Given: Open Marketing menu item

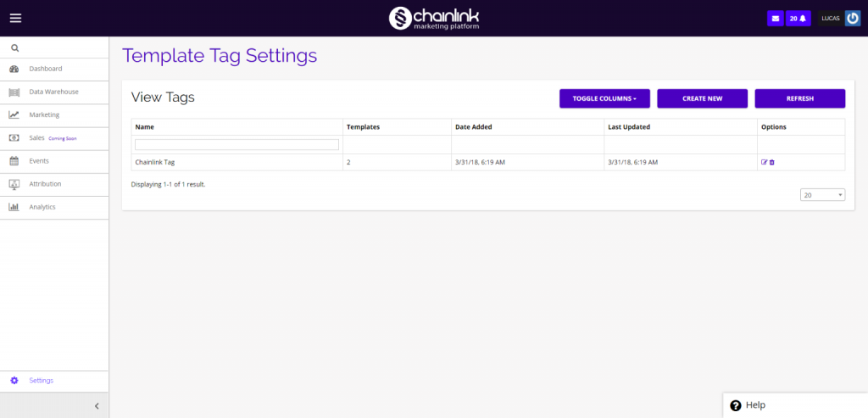Looking at the screenshot, I should (x=54, y=115).
